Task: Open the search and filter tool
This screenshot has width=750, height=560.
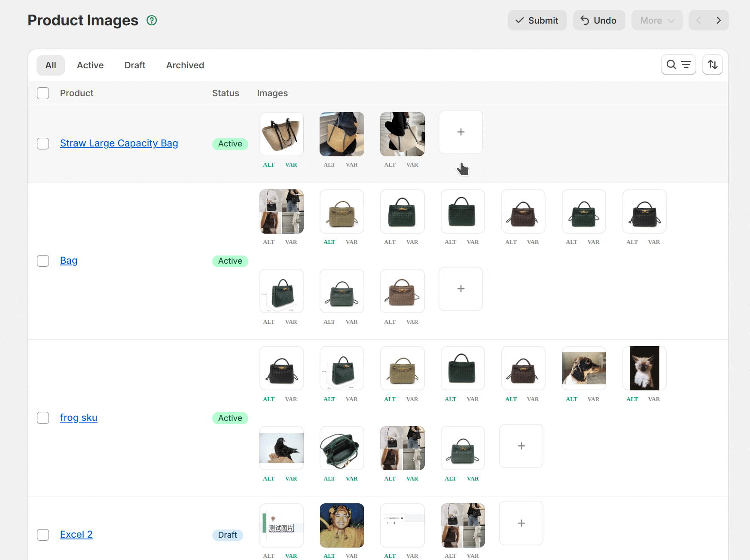Action: point(678,65)
